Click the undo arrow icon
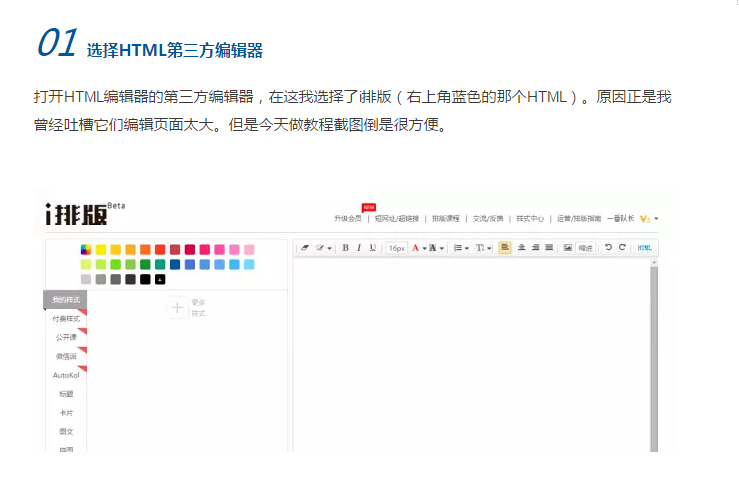The height and width of the screenshot is (494, 739). (x=607, y=248)
